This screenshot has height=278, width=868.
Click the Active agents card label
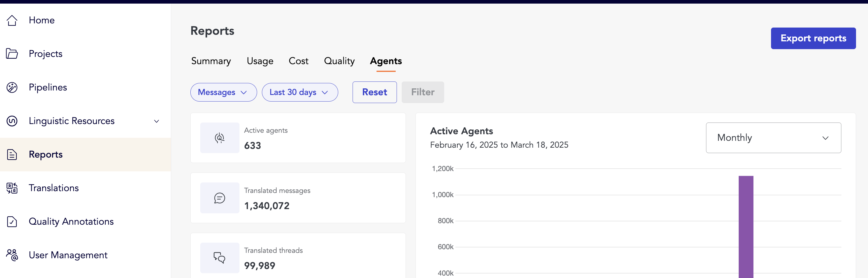pos(266,131)
